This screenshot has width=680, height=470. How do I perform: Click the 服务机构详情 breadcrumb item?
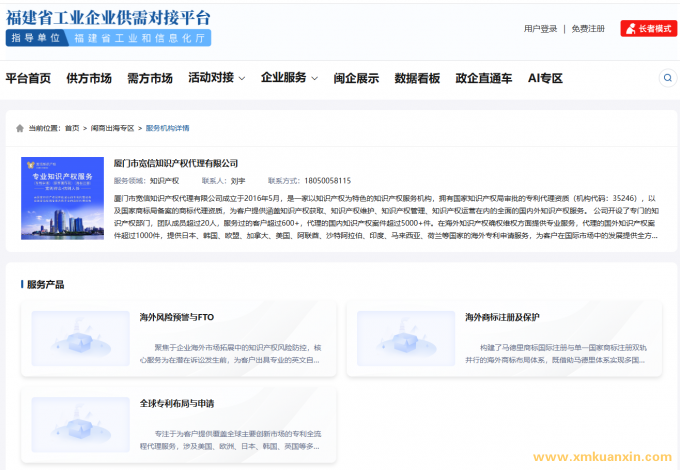tap(167, 128)
